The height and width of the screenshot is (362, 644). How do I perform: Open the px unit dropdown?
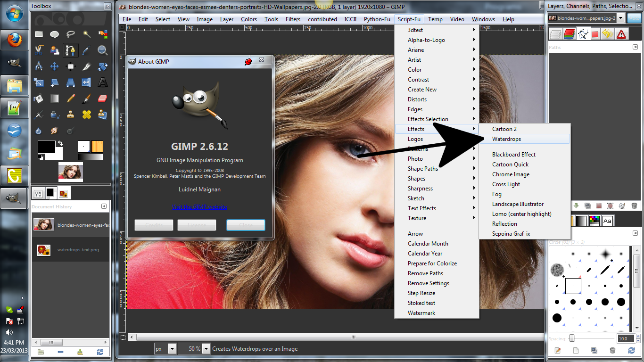coord(172,349)
